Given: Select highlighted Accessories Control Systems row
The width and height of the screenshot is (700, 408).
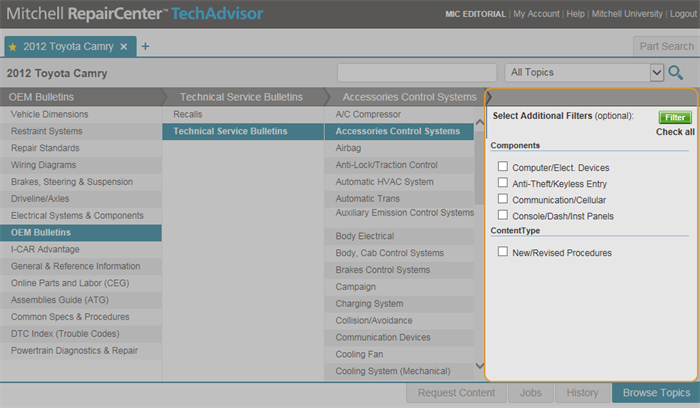Looking at the screenshot, I should click(x=399, y=131).
